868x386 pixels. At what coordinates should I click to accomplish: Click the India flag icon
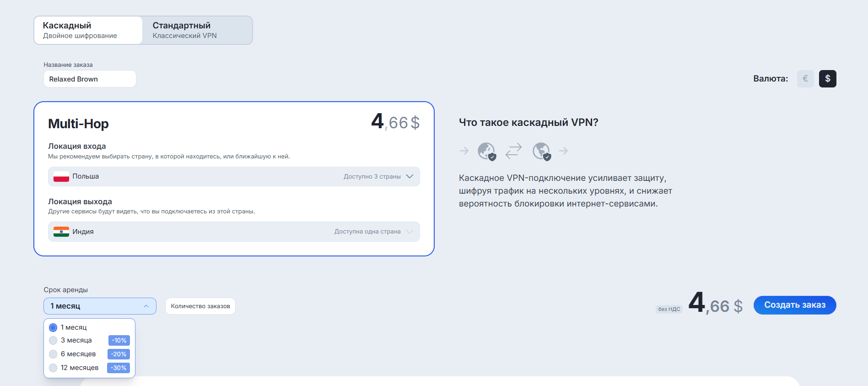click(61, 232)
